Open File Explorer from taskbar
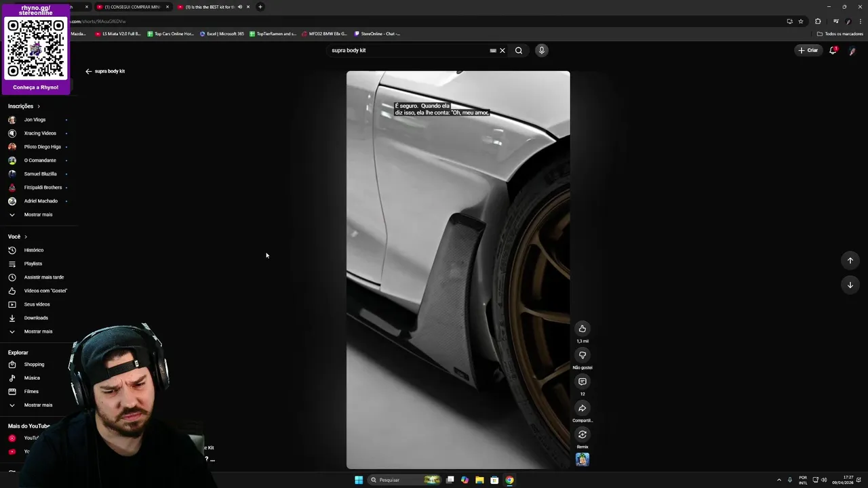 tap(479, 480)
